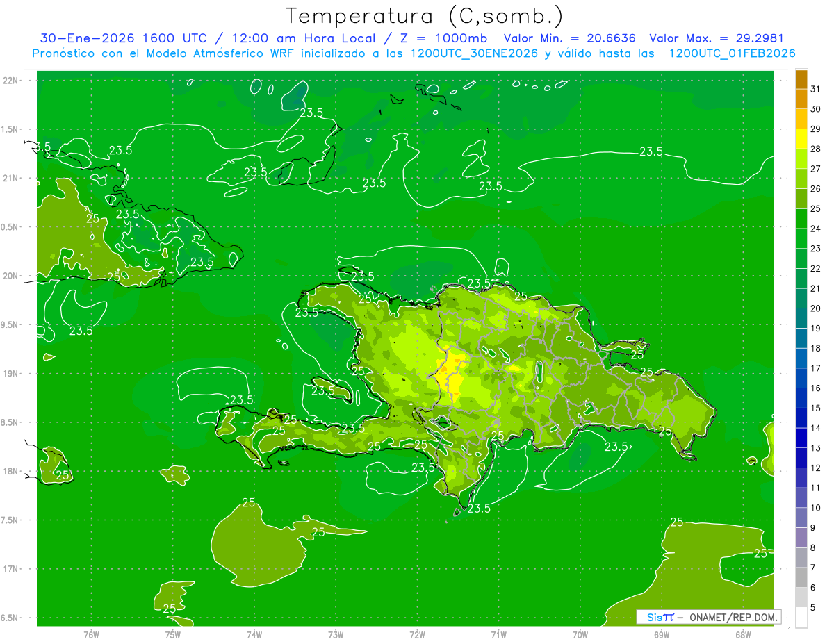The image size is (834, 644).
Task: Click the colorbar label "27"
Action: [816, 168]
